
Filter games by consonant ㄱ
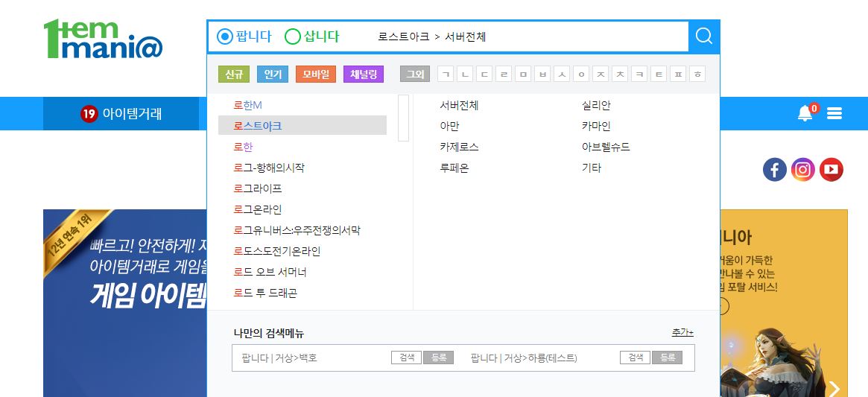(x=446, y=74)
